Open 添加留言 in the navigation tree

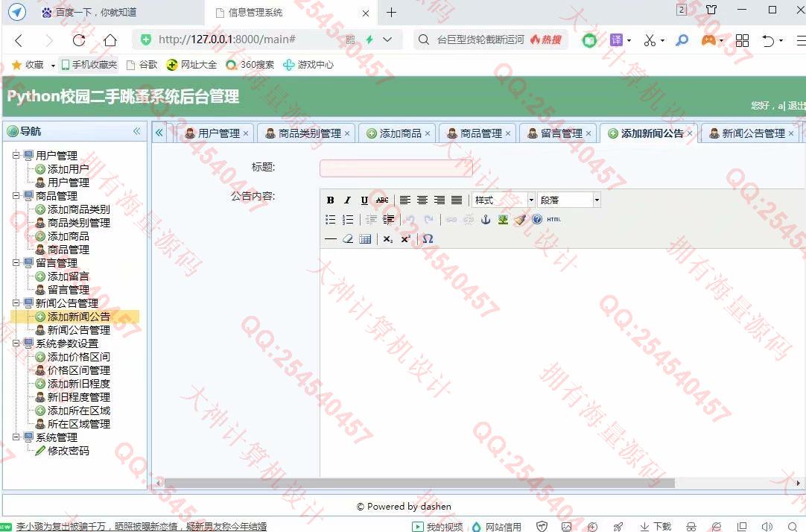coord(68,276)
